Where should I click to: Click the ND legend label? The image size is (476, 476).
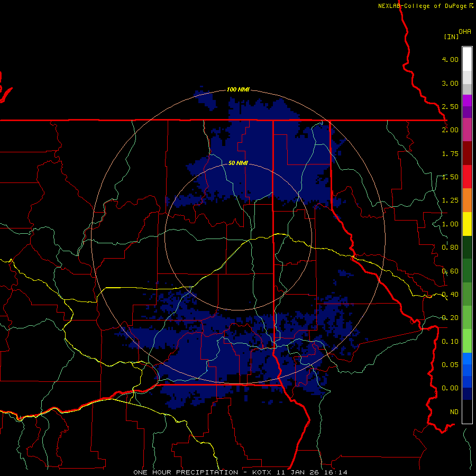coord(454,412)
